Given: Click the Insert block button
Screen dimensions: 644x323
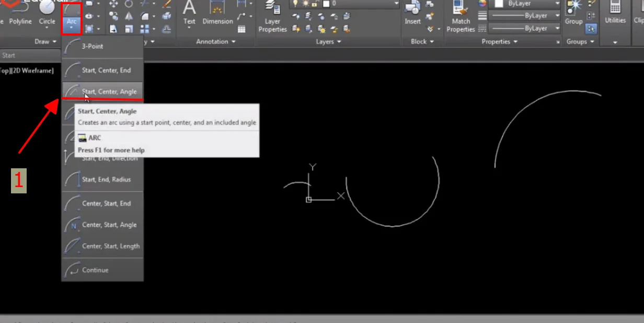Looking at the screenshot, I should click(x=413, y=13).
